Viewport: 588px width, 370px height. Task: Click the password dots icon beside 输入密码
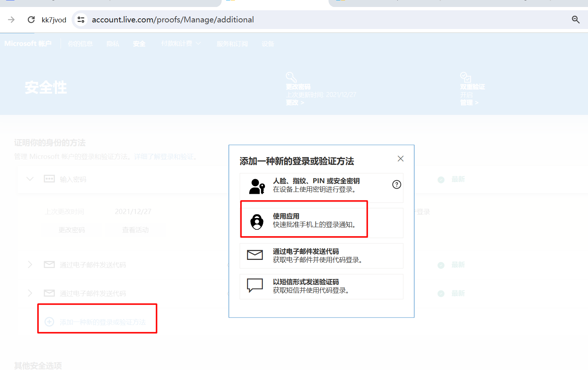49,179
